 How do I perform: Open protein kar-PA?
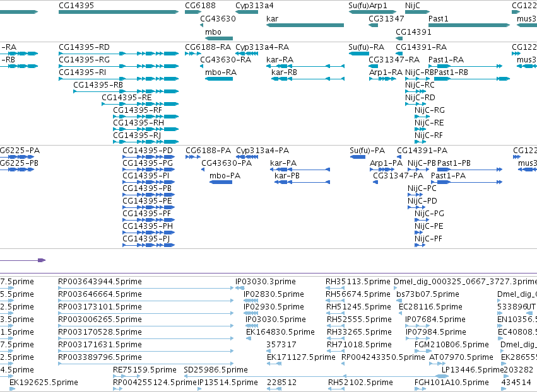click(283, 163)
